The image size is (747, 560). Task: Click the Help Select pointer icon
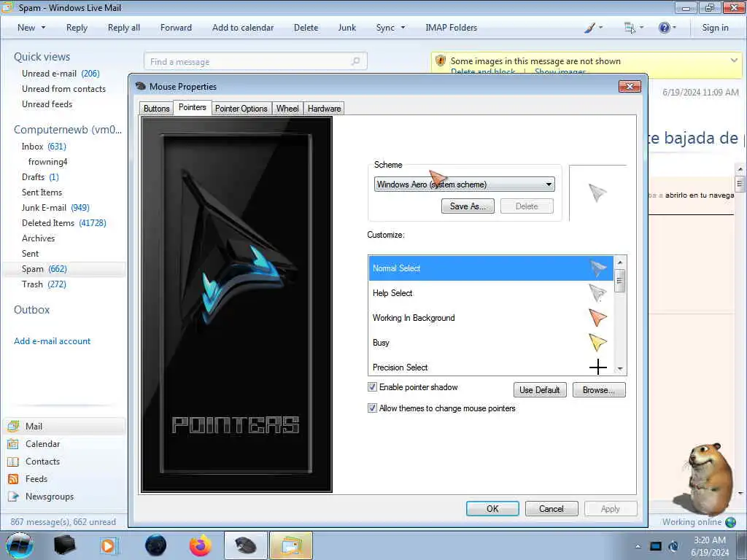(597, 293)
